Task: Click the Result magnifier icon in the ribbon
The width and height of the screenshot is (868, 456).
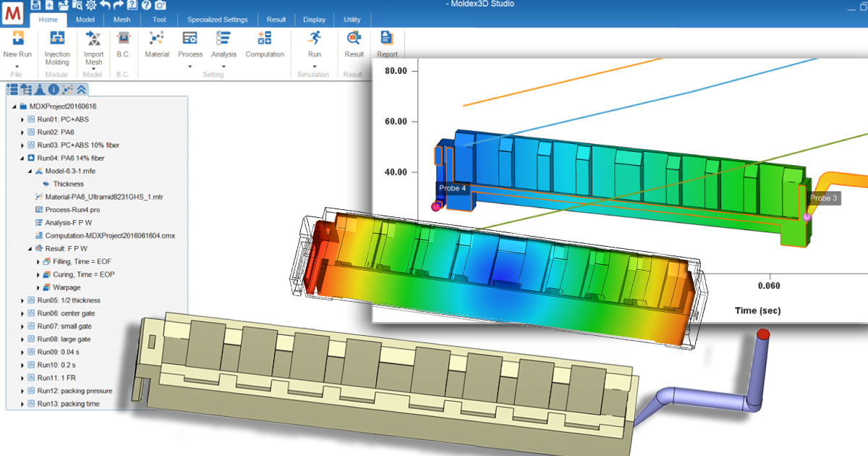Action: point(354,38)
